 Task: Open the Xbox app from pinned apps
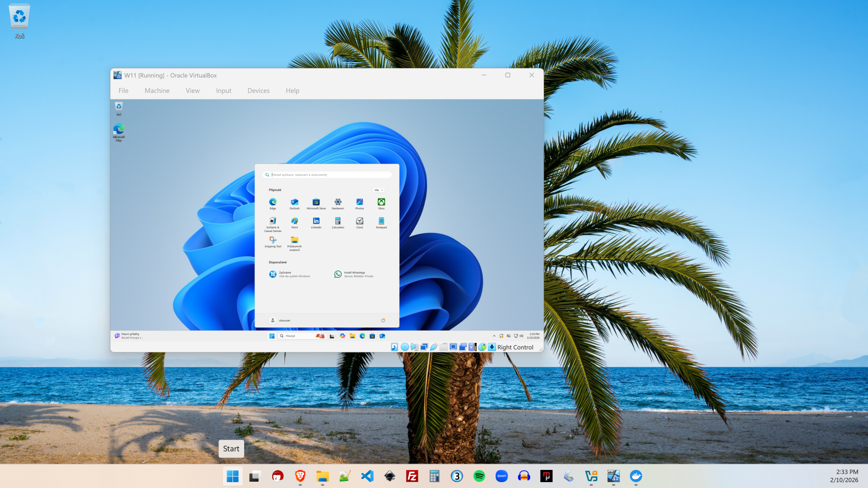[x=381, y=202]
